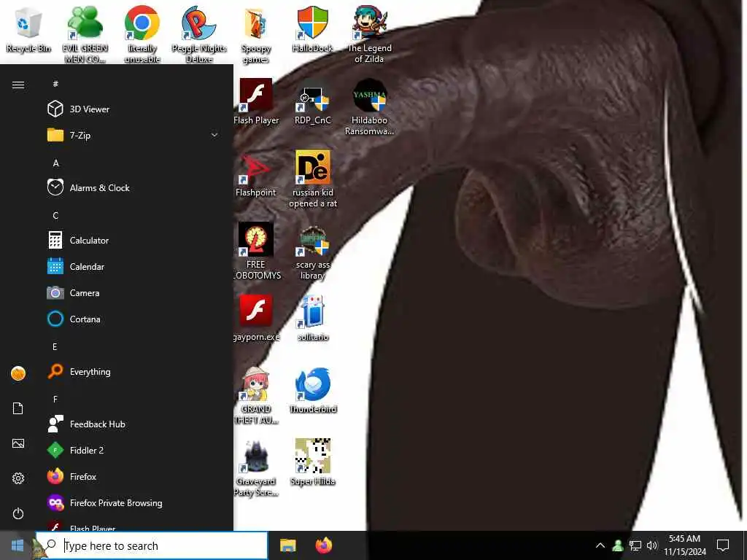The width and height of the screenshot is (747, 560).
Task: Click the Power button in Start menu
Action: tap(18, 514)
